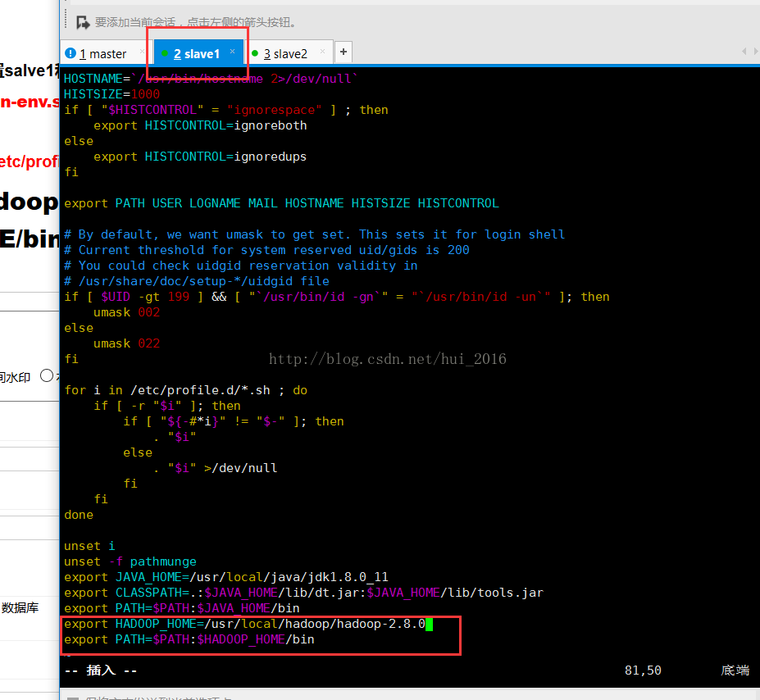This screenshot has width=760, height=700.
Task: Close the slave1 session tab
Action: 232,52
